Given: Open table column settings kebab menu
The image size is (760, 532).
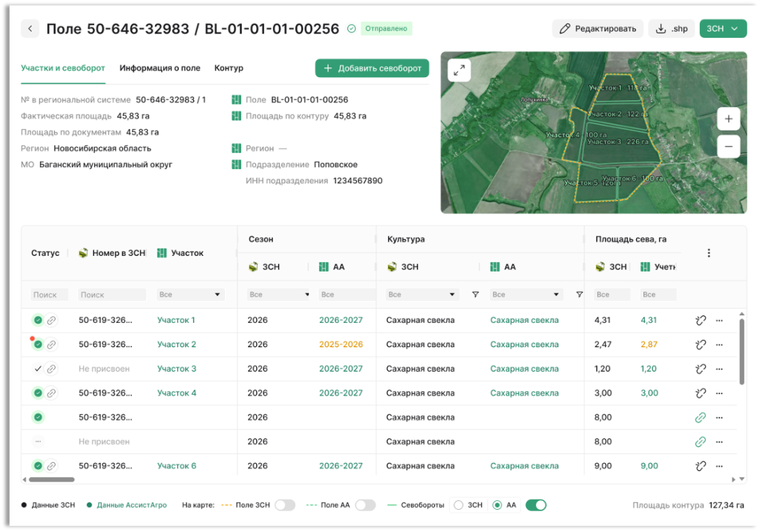Looking at the screenshot, I should (709, 253).
